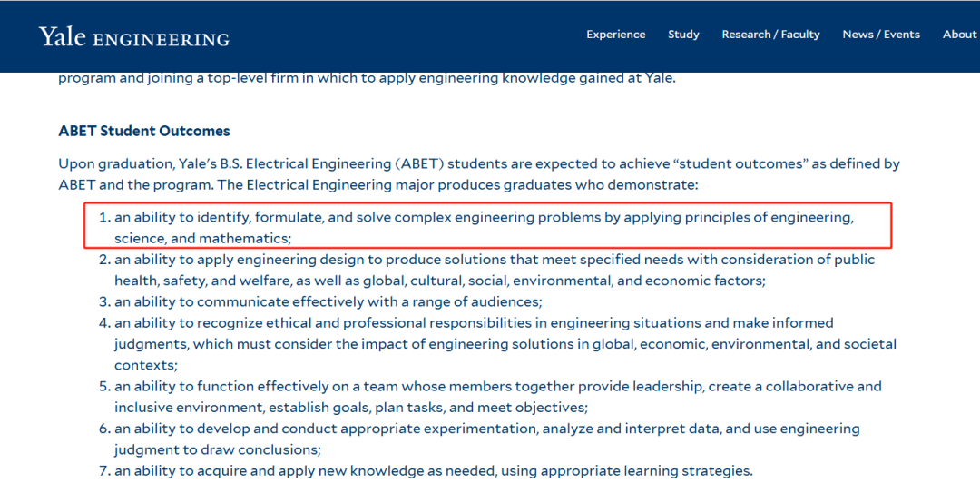
Task: Click the list number "1." inside the red box
Action: point(103,218)
